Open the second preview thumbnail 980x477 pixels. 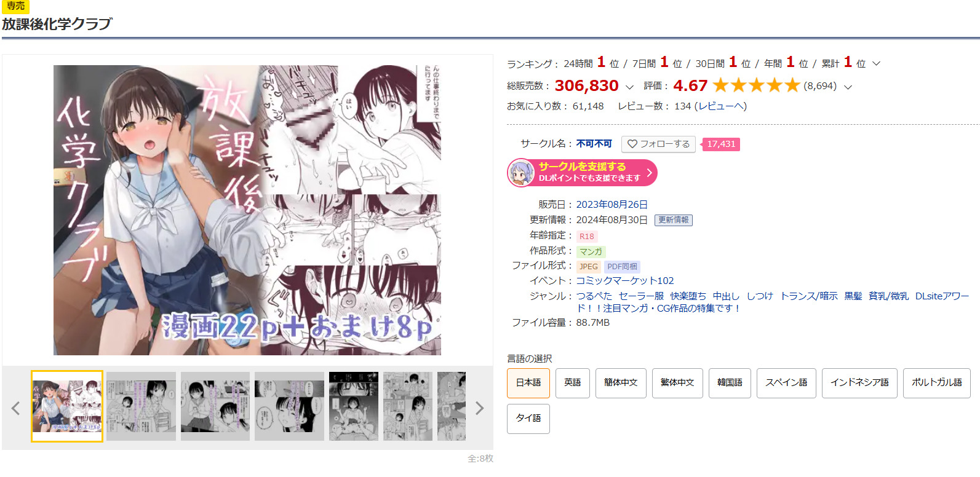[x=141, y=406]
